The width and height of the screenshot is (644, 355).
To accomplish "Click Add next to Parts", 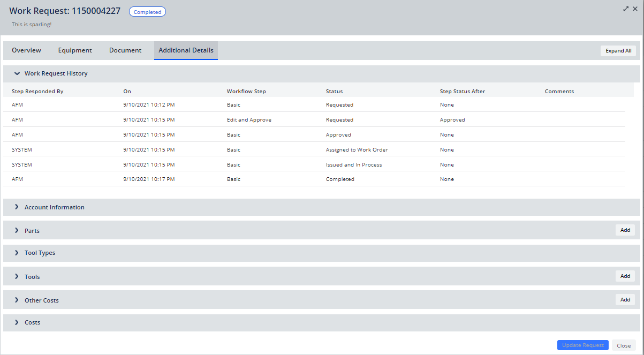I will [x=625, y=230].
